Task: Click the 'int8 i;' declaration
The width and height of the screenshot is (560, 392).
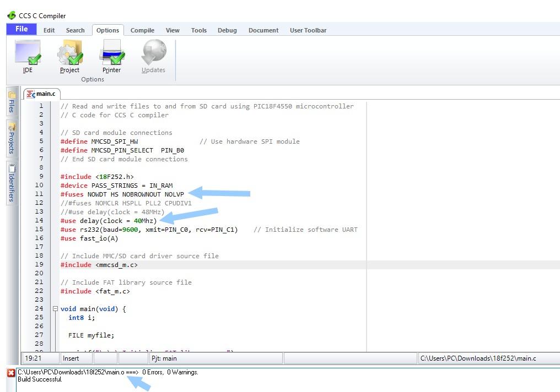Action: 82,318
